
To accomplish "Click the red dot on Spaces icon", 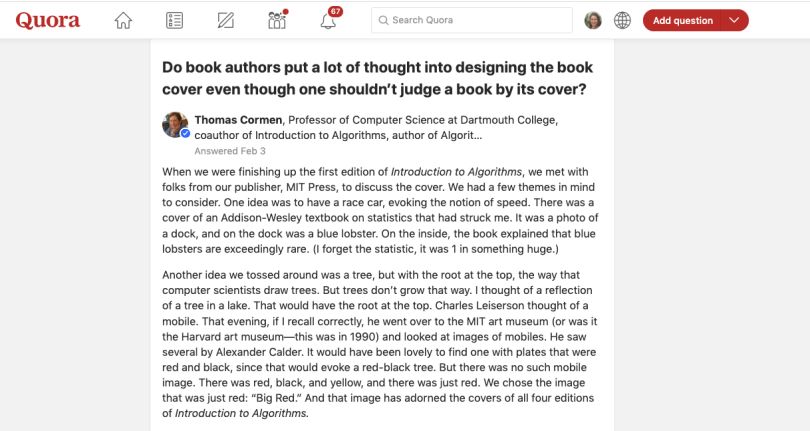I will [286, 11].
